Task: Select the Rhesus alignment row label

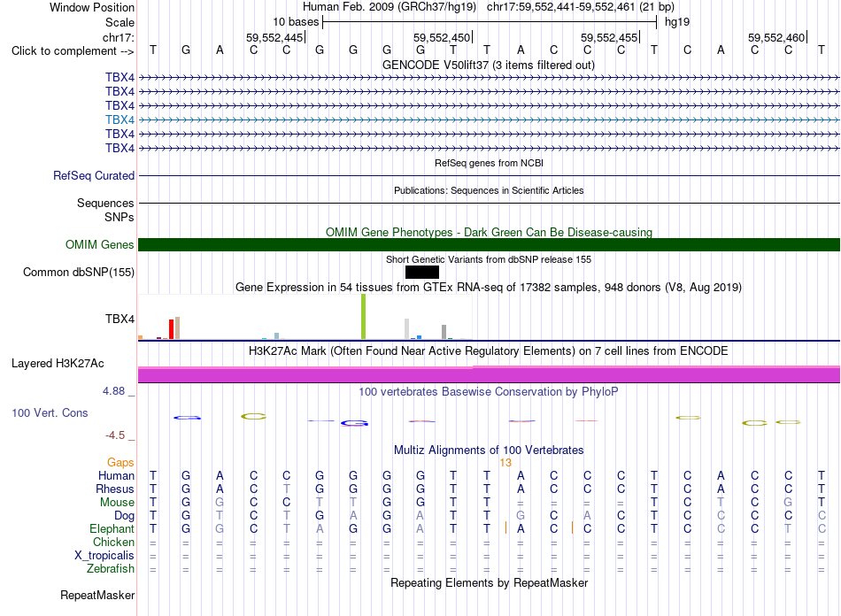Action: tap(115, 489)
